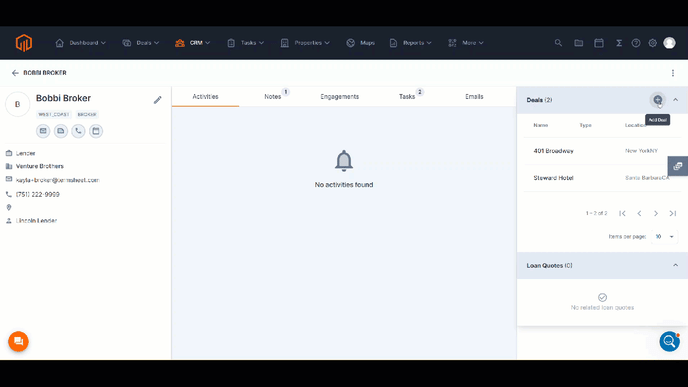Open the help question icon
The image size is (688, 387).
tap(636, 43)
